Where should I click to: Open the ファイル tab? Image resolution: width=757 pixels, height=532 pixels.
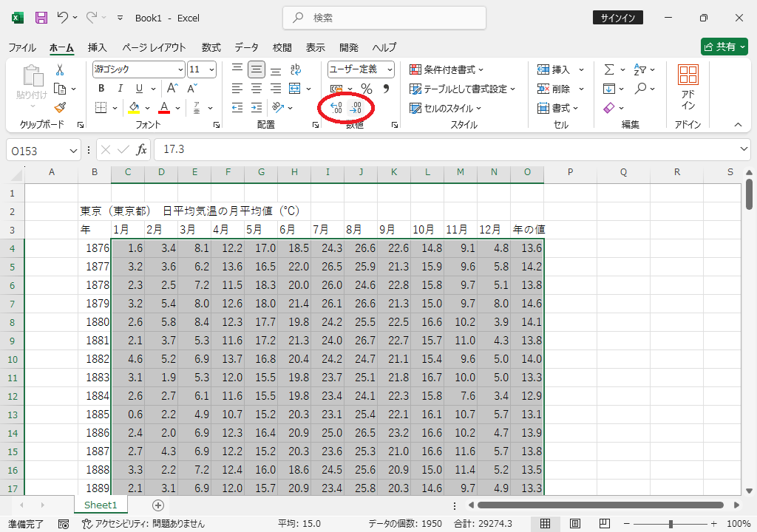(x=22, y=47)
